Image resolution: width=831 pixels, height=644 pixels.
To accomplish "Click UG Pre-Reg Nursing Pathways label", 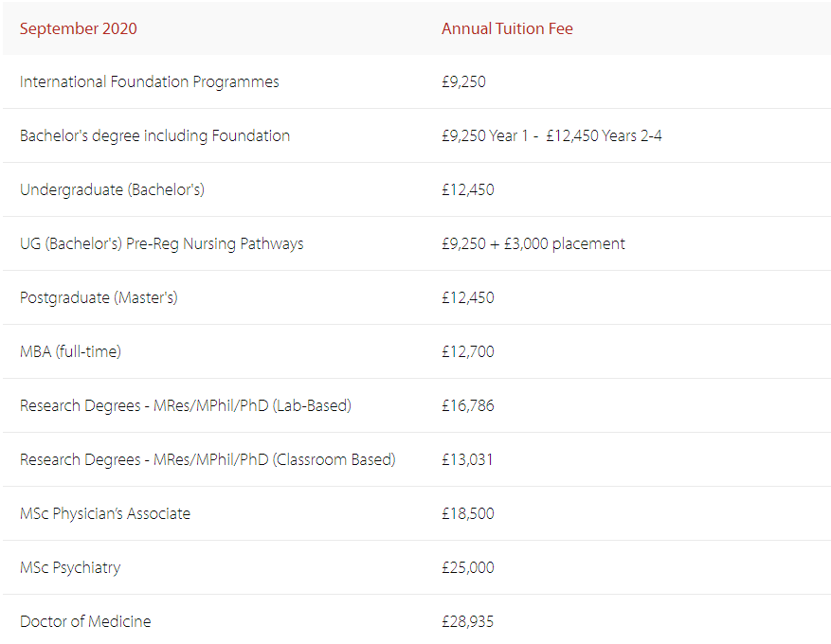I will tap(162, 244).
